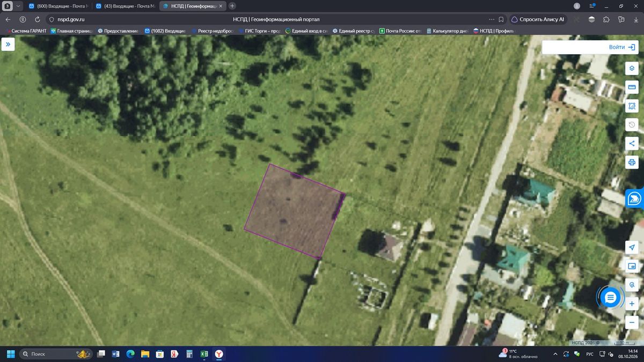Open the tab group counter button

coord(8,6)
